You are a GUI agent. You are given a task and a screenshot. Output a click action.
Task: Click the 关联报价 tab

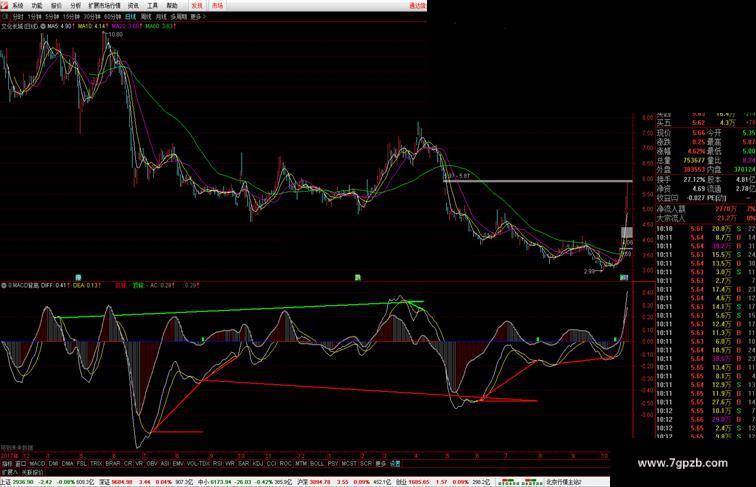pos(32,472)
